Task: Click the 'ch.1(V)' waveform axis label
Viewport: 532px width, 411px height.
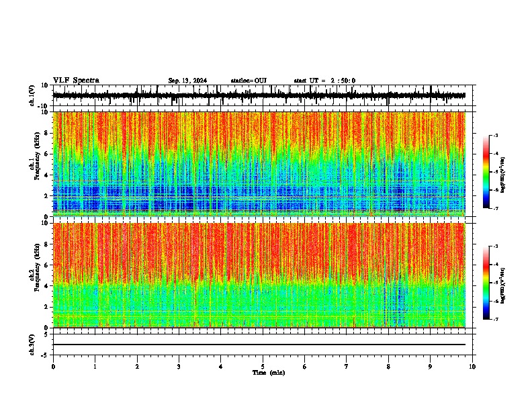Action: tap(32, 95)
